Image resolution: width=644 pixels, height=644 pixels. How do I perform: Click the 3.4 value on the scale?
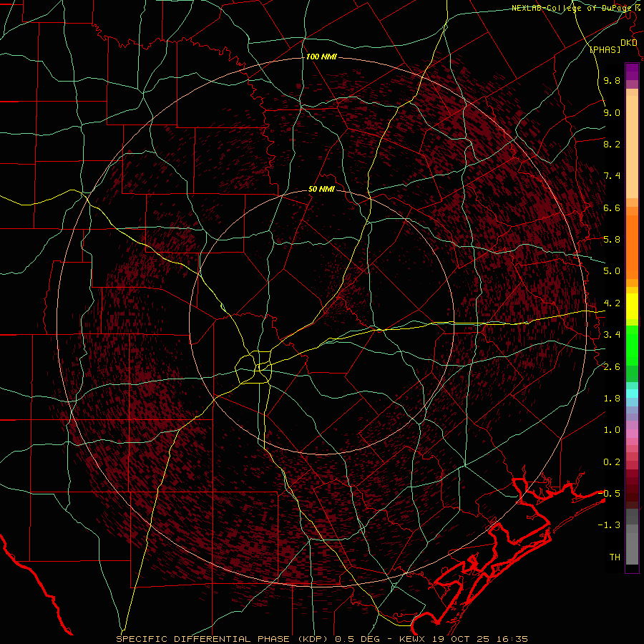612,335
